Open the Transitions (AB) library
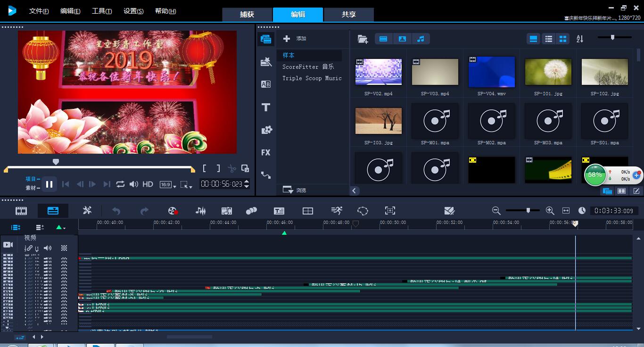The height and width of the screenshot is (347, 644). [266, 84]
